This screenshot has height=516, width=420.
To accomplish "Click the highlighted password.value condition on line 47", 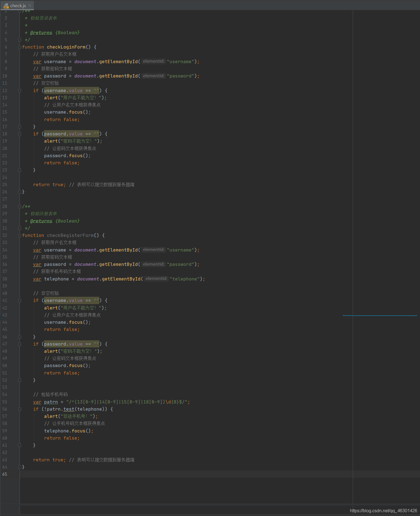I will (x=72, y=344).
